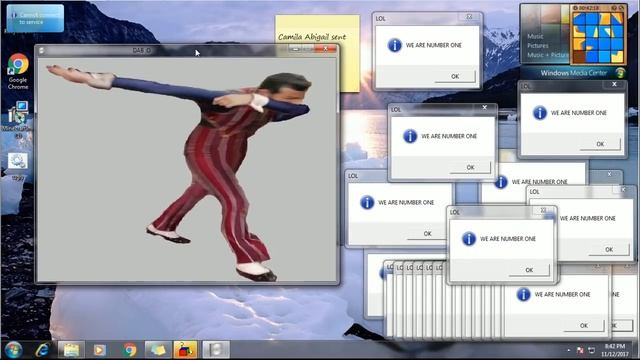640x360 pixels.
Task: Open the Windows Start orb
Action: click(13, 350)
